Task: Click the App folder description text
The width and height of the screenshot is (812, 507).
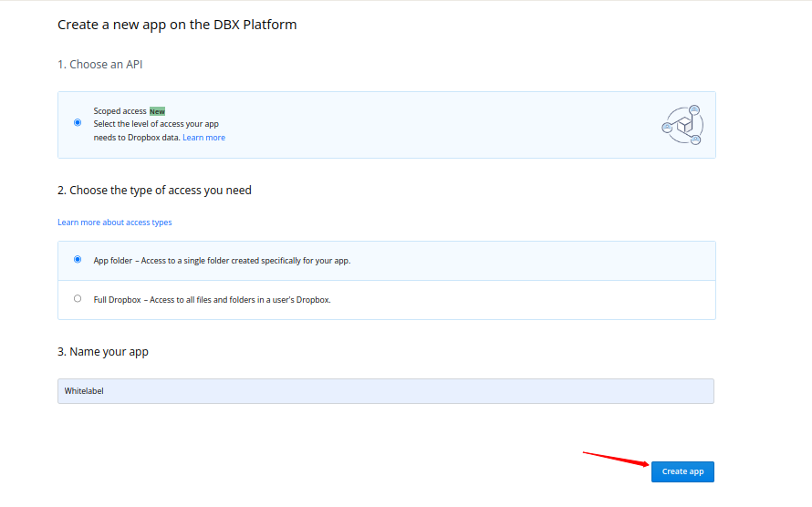Action: pos(222,261)
